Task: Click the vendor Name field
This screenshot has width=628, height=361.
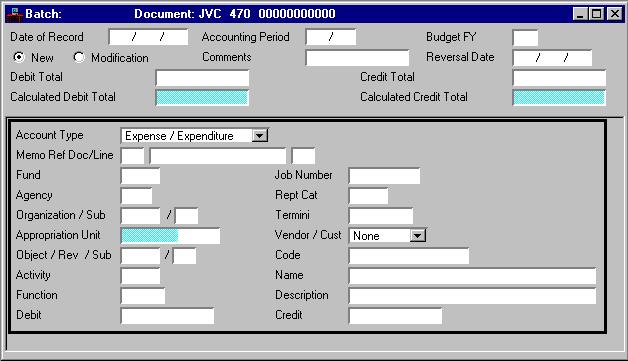Action: [473, 276]
